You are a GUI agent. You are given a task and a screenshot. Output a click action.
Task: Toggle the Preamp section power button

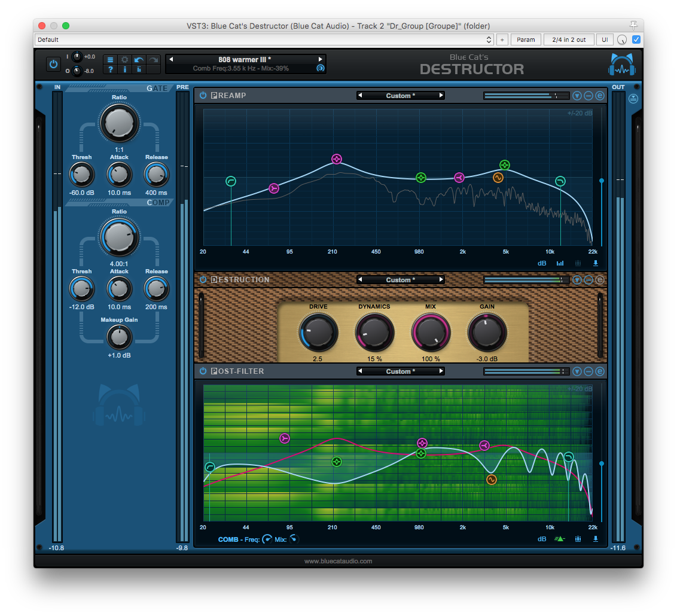202,95
